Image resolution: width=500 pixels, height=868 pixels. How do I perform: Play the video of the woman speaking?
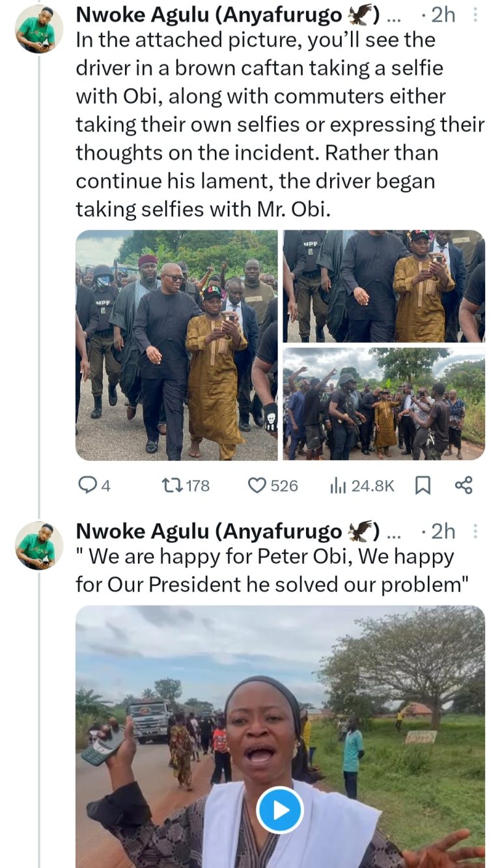coord(279,810)
